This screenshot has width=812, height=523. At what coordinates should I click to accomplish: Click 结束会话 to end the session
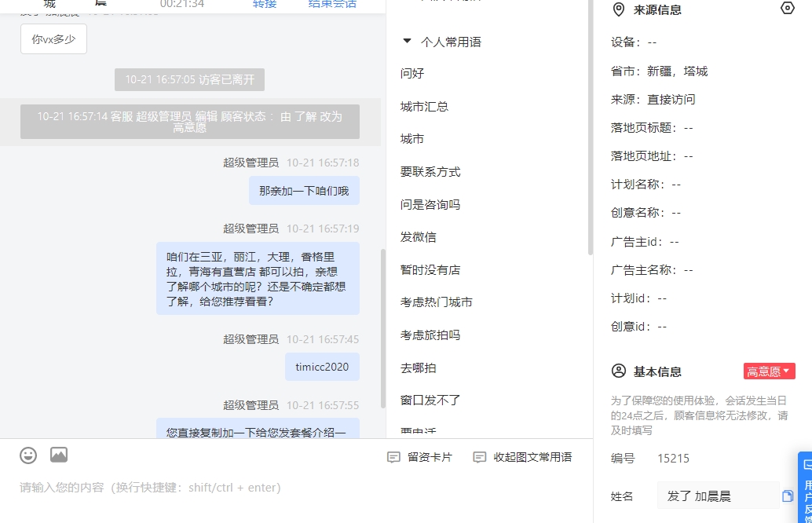332,4
